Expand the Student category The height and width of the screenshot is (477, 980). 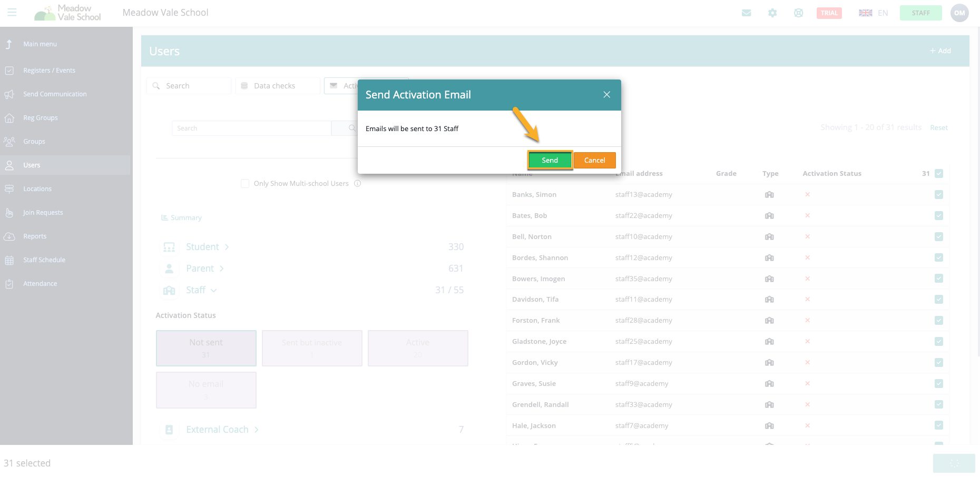click(227, 246)
